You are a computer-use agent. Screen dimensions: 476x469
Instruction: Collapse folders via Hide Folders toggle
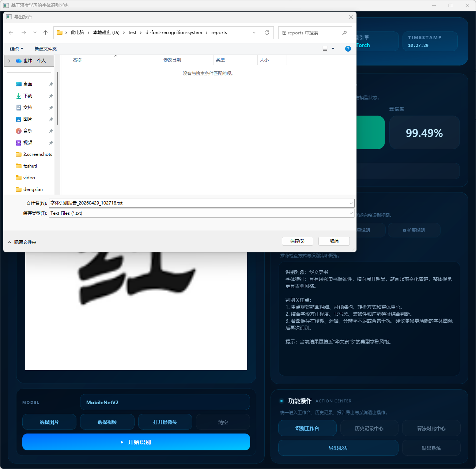[x=22, y=242]
